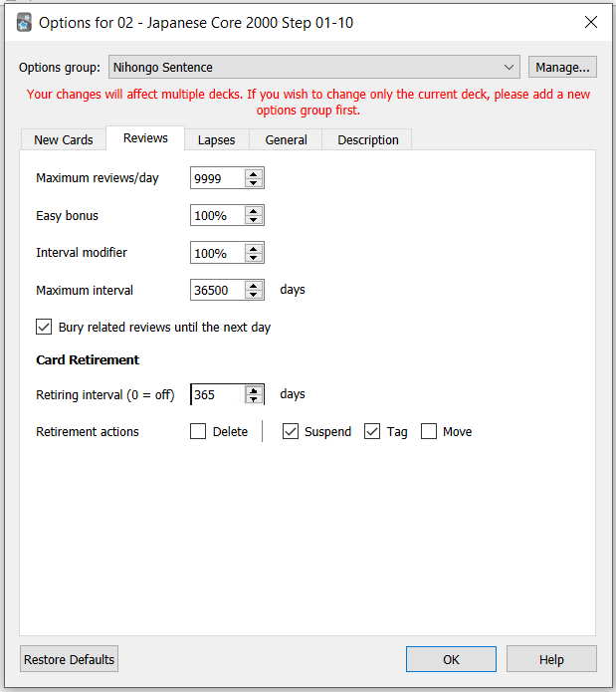616x692 pixels.
Task: Open the Lapses tab
Action: click(x=217, y=140)
